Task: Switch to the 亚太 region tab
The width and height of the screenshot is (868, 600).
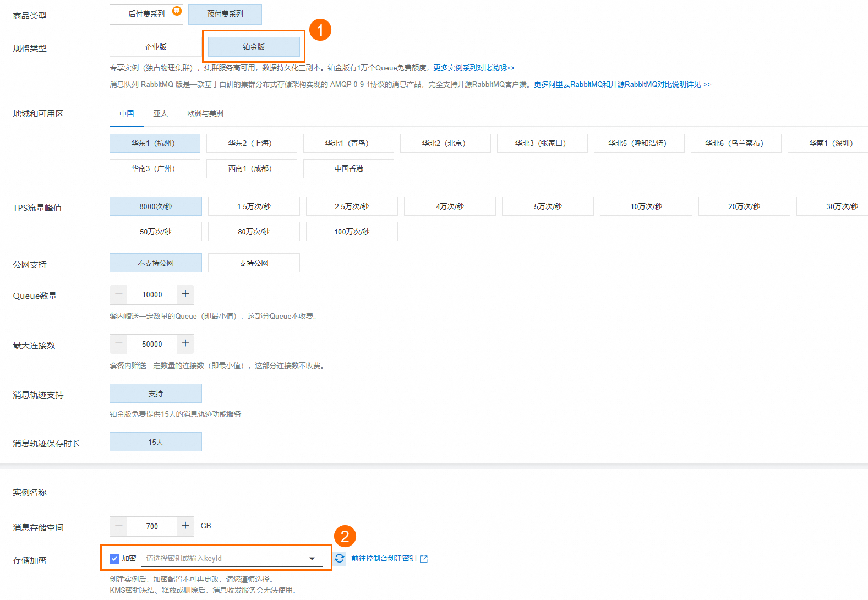Action: [x=160, y=113]
